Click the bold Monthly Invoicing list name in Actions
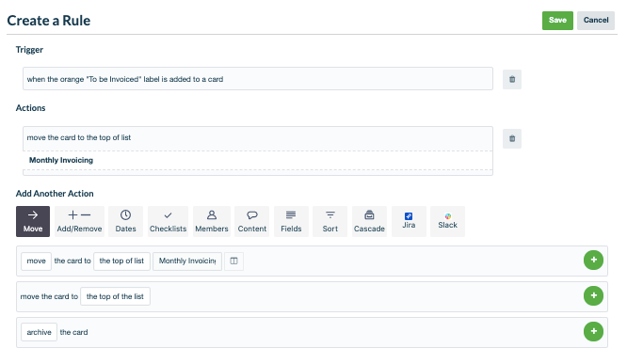The width and height of the screenshot is (627, 364). tap(61, 160)
